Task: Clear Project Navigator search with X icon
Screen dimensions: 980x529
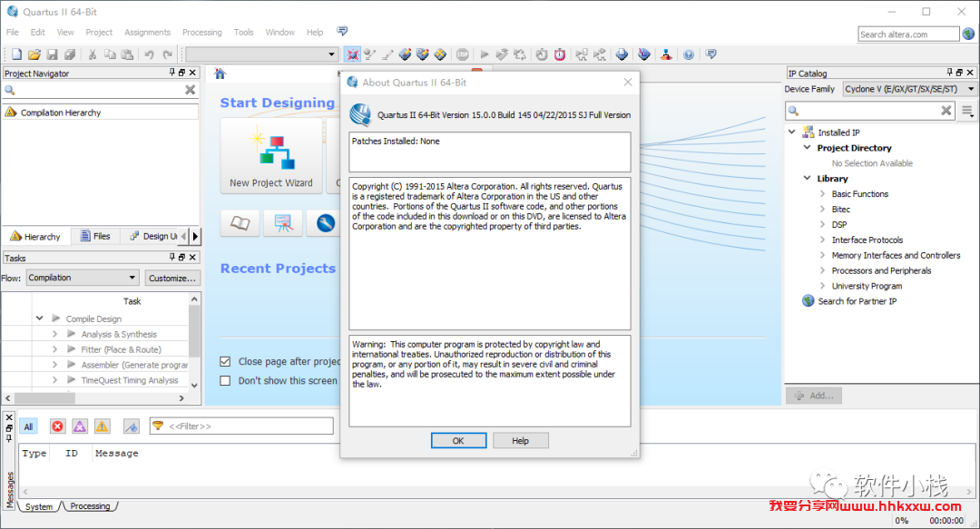Action: click(x=190, y=90)
